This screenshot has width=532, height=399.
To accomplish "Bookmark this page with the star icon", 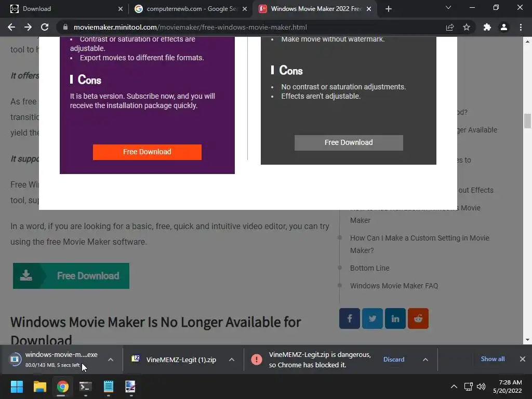I will [467, 27].
